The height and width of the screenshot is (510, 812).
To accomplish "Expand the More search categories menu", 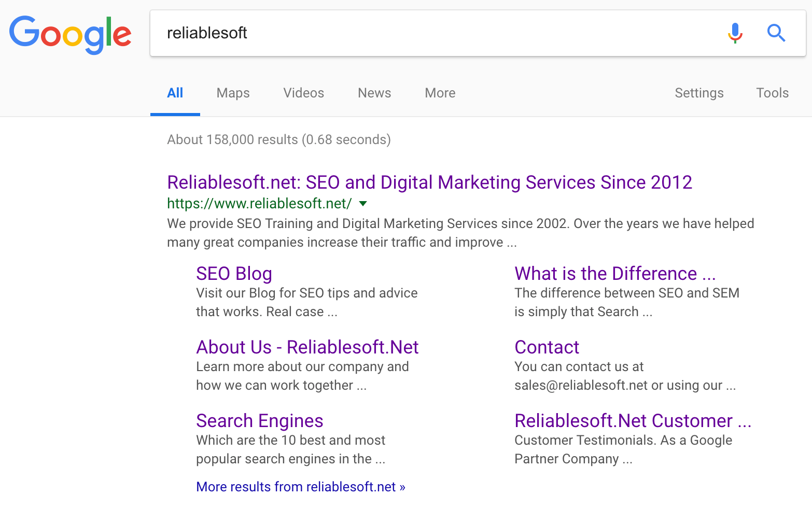I will (440, 93).
